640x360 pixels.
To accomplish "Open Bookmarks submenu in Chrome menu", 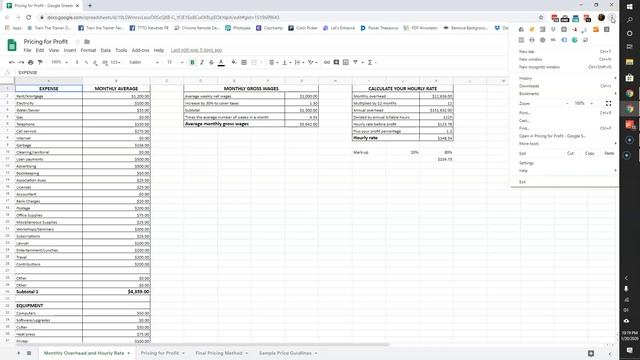I will [565, 94].
